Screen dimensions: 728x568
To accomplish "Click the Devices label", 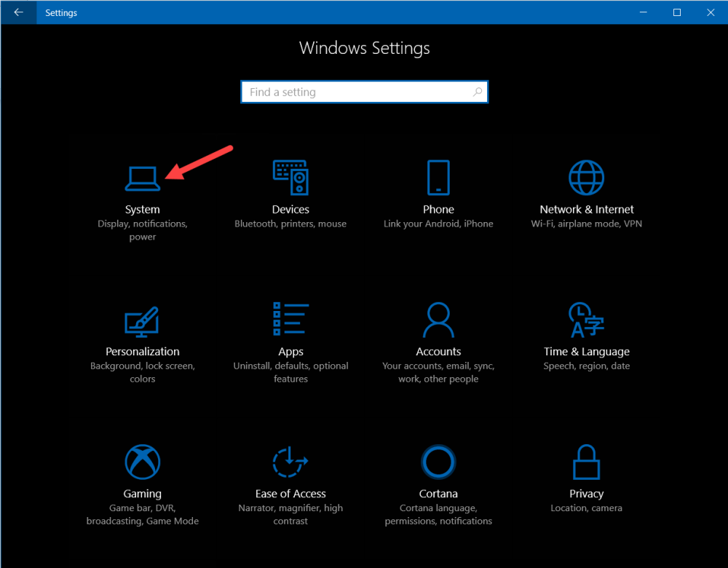I will click(x=290, y=210).
